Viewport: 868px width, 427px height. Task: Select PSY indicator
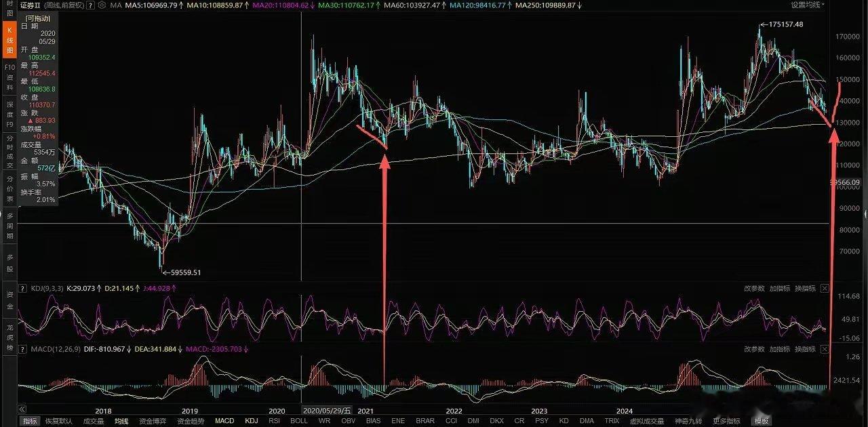pyautogui.click(x=542, y=421)
